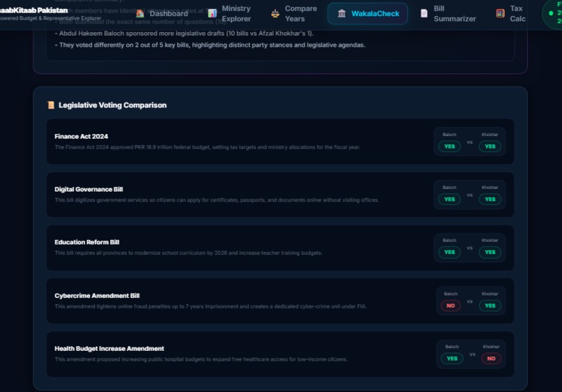Click Khokhar's YES vote for Finance Act 2024
Screen dimensions: 562x392
490,146
